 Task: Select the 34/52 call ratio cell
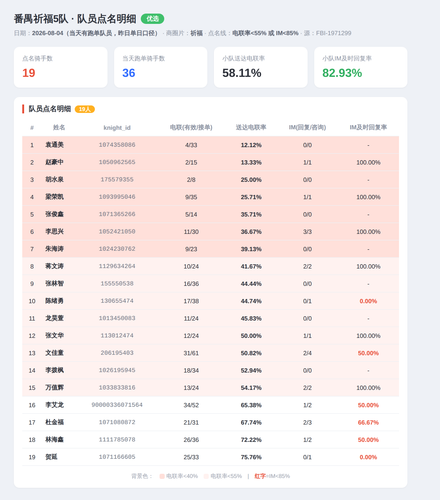pyautogui.click(x=191, y=405)
